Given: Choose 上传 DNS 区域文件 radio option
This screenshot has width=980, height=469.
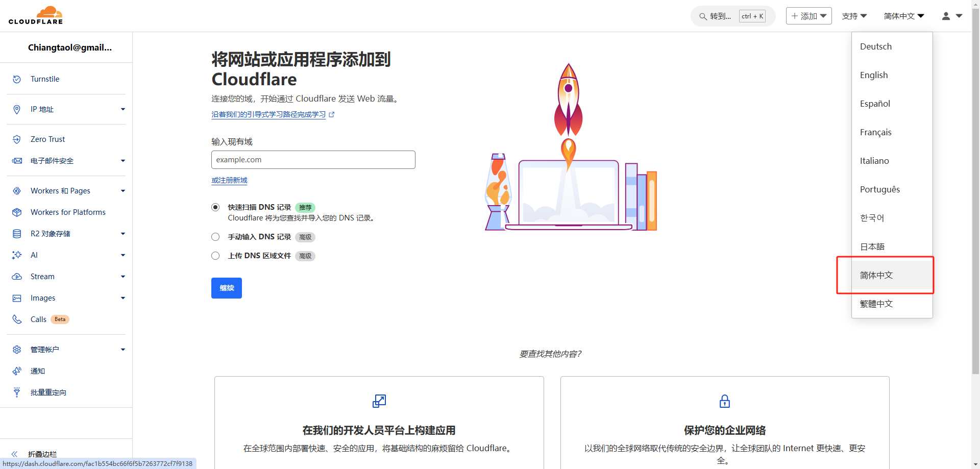Looking at the screenshot, I should [215, 256].
